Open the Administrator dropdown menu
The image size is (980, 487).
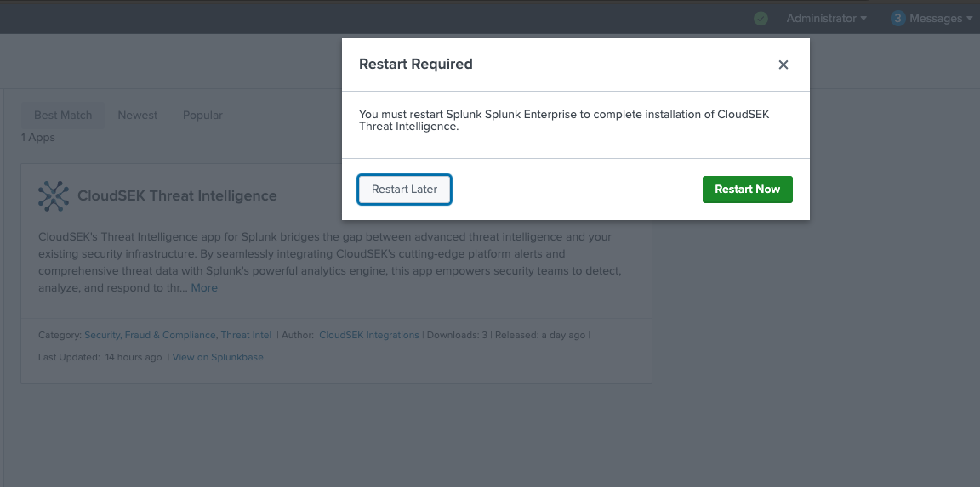tap(826, 19)
